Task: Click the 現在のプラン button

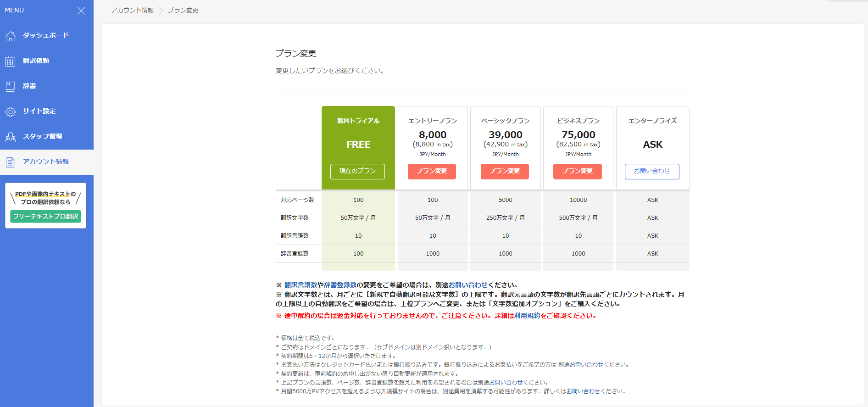Action: click(x=357, y=171)
